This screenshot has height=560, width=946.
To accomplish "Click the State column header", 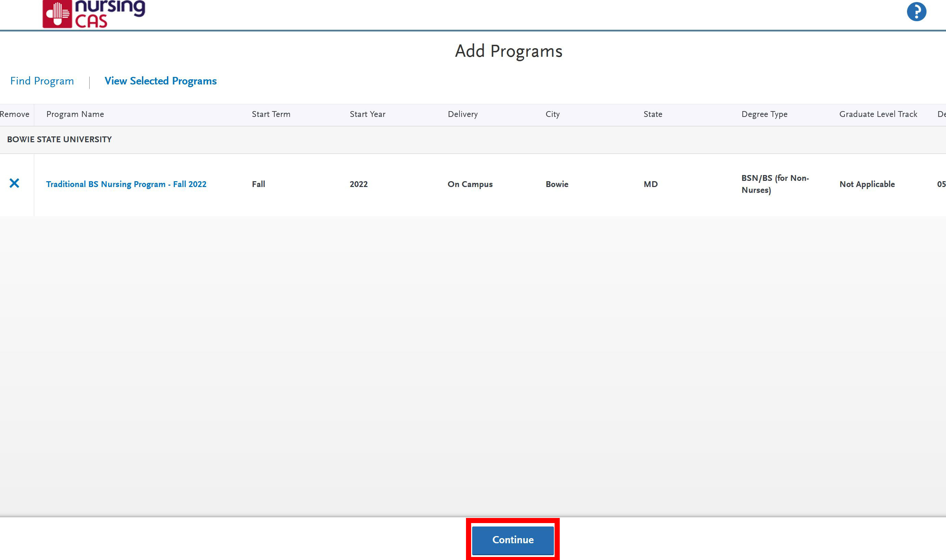I will (x=652, y=114).
